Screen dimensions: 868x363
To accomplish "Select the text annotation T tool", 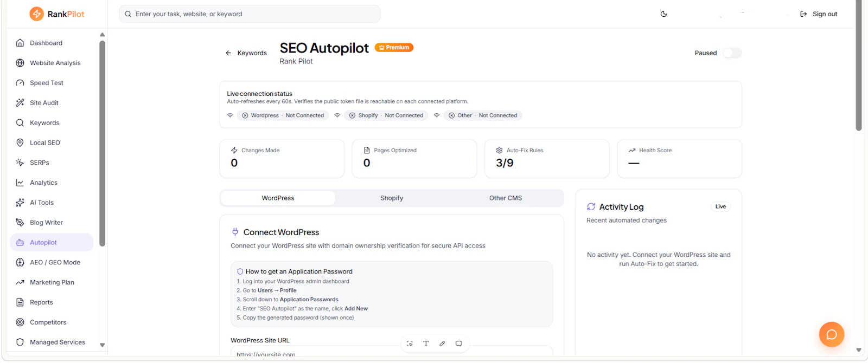I will pos(426,343).
